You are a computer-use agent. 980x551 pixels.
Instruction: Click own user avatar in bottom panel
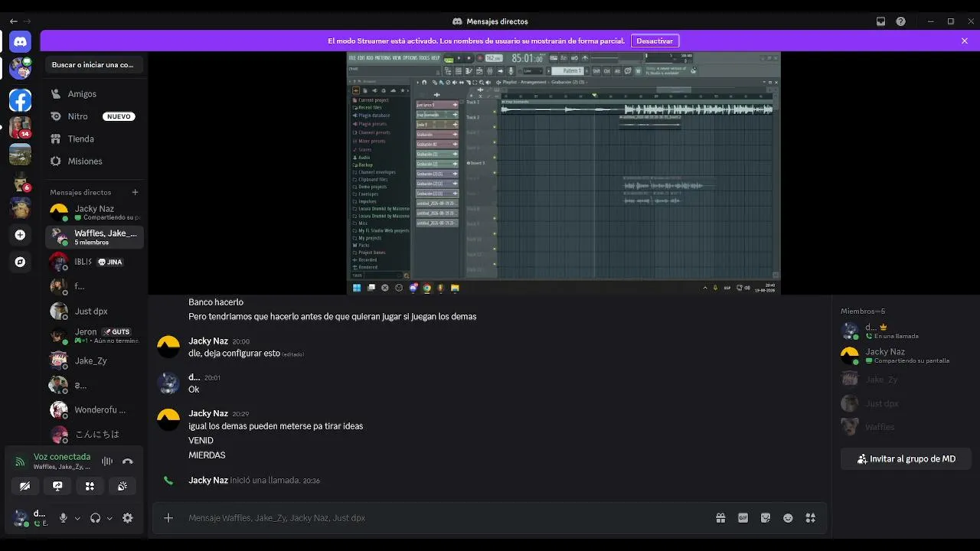21,518
